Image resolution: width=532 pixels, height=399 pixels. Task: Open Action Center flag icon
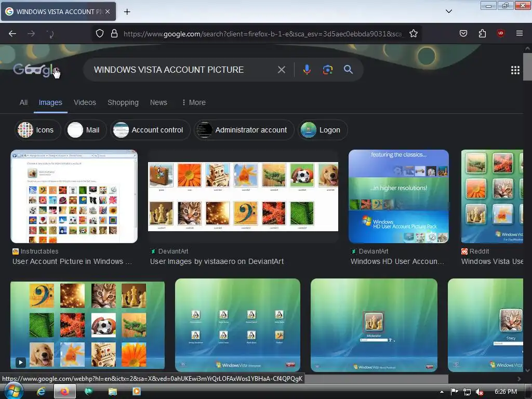[x=454, y=392]
